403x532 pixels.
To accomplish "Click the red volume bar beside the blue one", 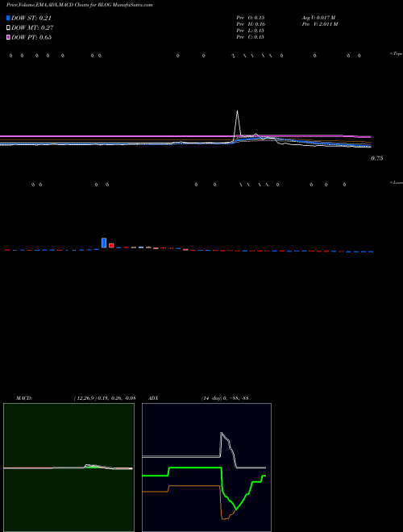I will (111, 245).
